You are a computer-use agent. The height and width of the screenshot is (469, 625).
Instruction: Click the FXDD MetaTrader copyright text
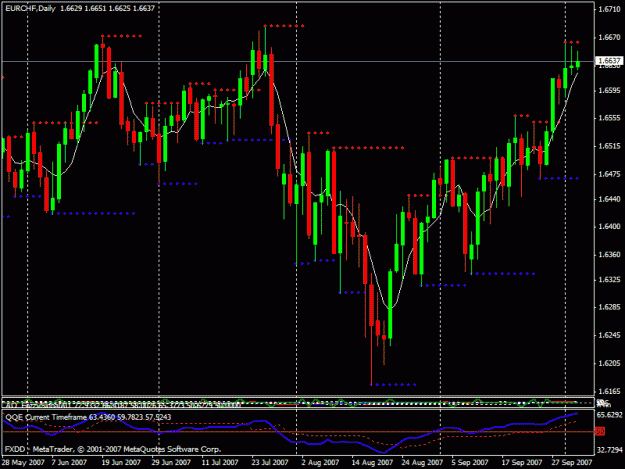(112, 449)
